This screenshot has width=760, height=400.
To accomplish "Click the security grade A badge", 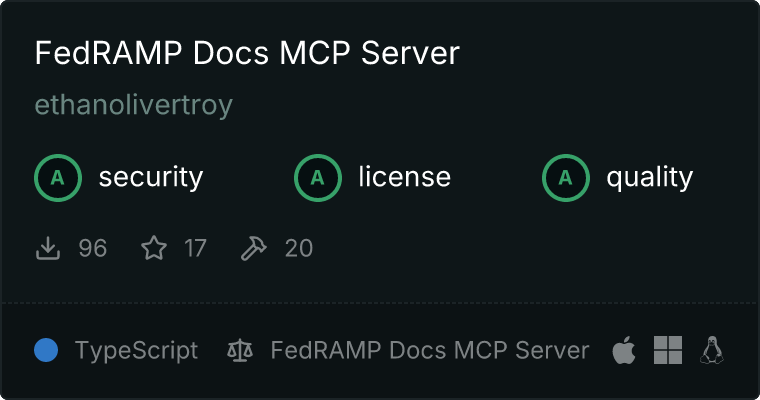I will (58, 178).
